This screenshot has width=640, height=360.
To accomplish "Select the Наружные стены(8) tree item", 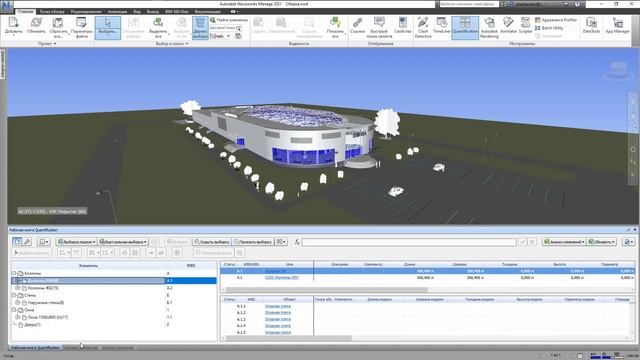I will [46, 302].
